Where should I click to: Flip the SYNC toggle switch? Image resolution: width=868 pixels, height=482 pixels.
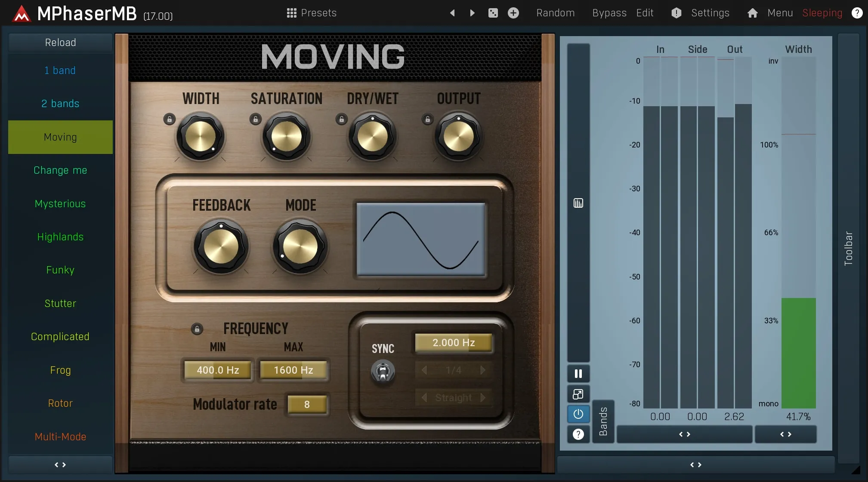pyautogui.click(x=383, y=371)
